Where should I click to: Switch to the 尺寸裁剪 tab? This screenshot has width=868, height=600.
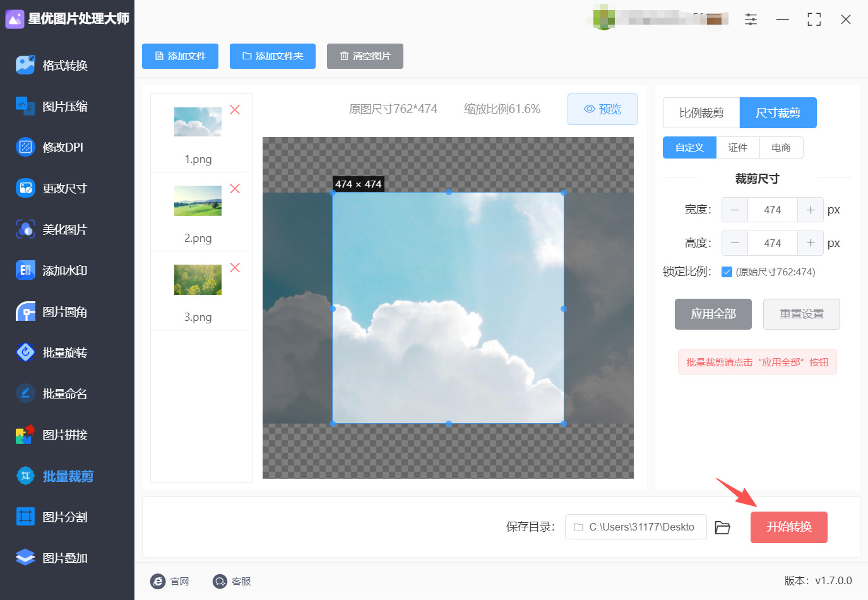(778, 113)
